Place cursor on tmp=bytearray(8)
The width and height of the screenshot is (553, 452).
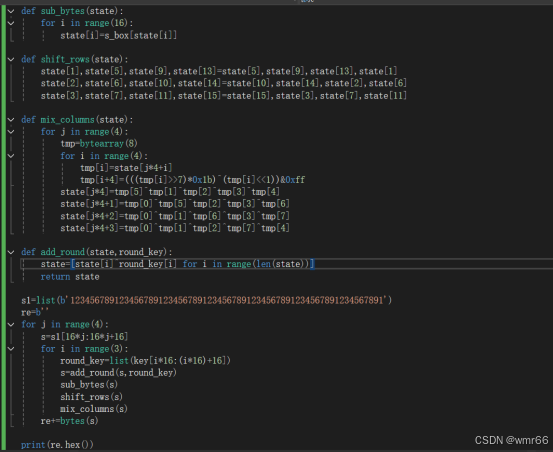[x=99, y=144]
